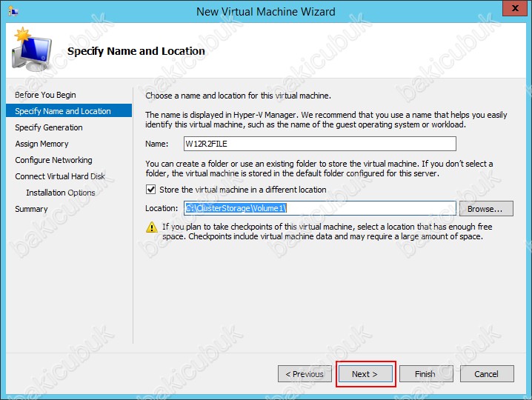Open Specify Generation step

coord(49,127)
